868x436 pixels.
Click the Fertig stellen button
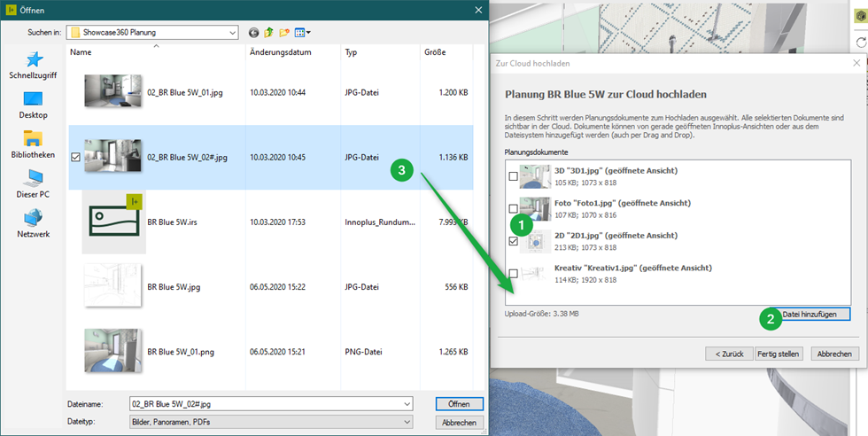(778, 354)
